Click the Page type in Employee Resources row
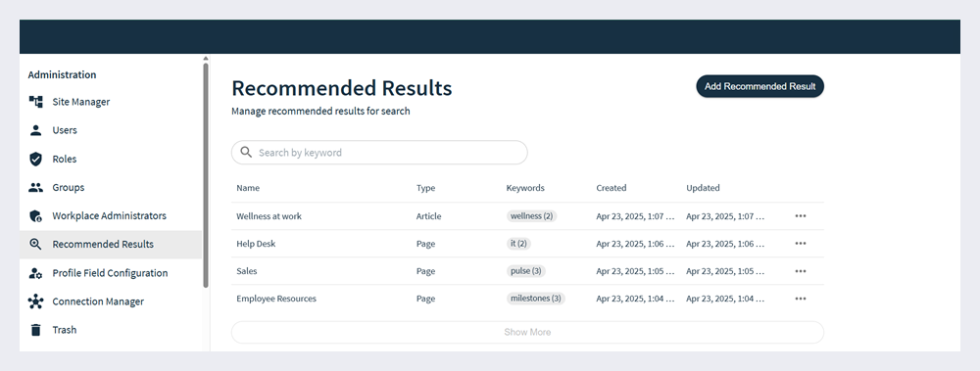The height and width of the screenshot is (371, 980). 425,299
